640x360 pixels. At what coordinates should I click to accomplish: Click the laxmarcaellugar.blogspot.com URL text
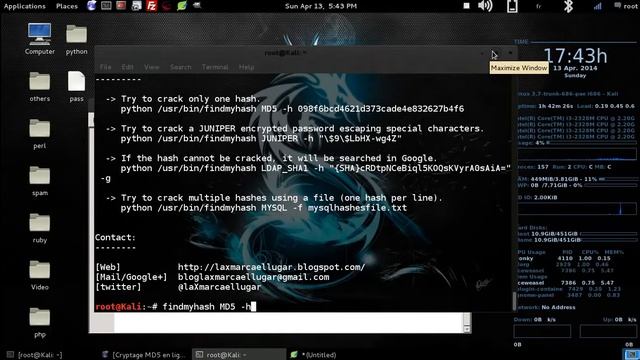click(x=271, y=267)
